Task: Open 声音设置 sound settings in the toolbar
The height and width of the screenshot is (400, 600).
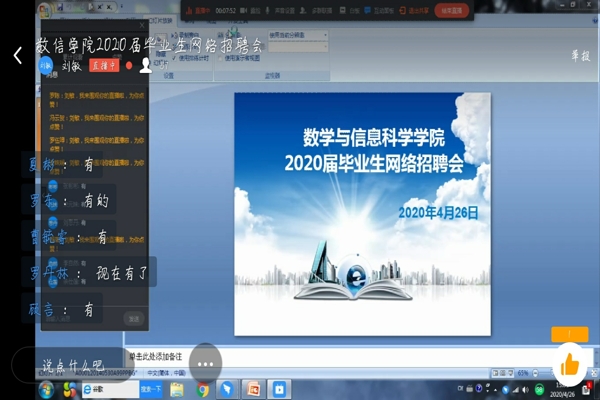Action: click(x=280, y=11)
